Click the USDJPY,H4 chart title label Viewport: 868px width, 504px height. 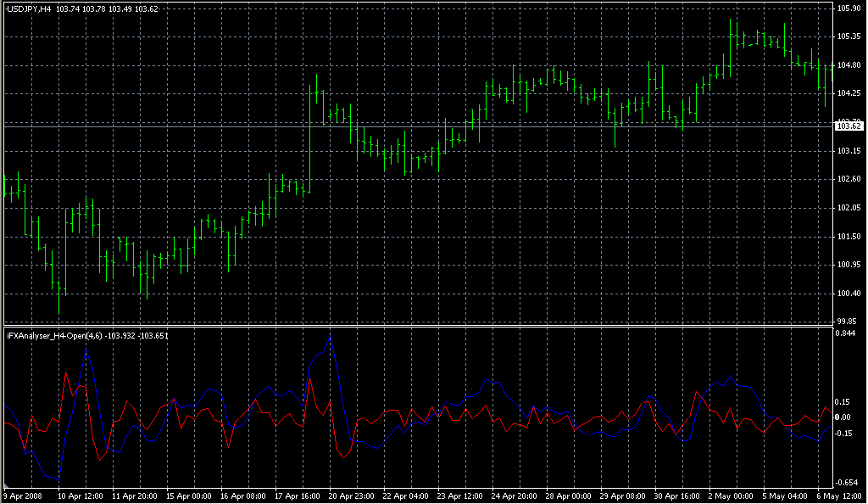pyautogui.click(x=29, y=8)
